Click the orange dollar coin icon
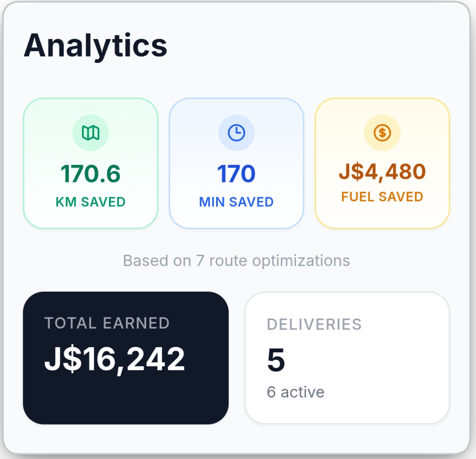Image resolution: width=476 pixels, height=459 pixels. (x=382, y=133)
